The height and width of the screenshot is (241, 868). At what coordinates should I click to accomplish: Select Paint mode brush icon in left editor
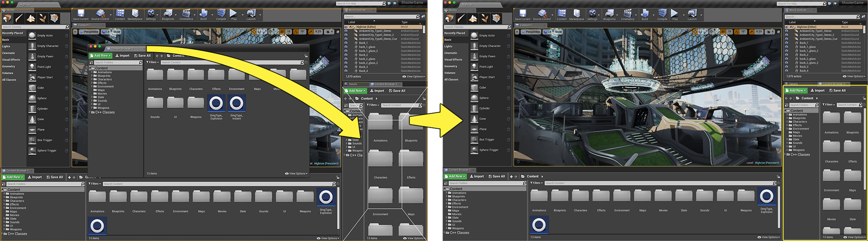[19, 18]
